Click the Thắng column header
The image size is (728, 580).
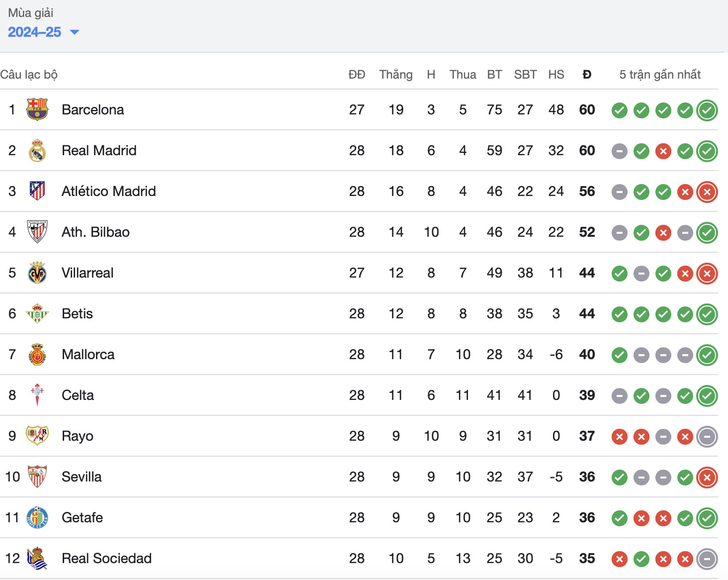point(396,75)
